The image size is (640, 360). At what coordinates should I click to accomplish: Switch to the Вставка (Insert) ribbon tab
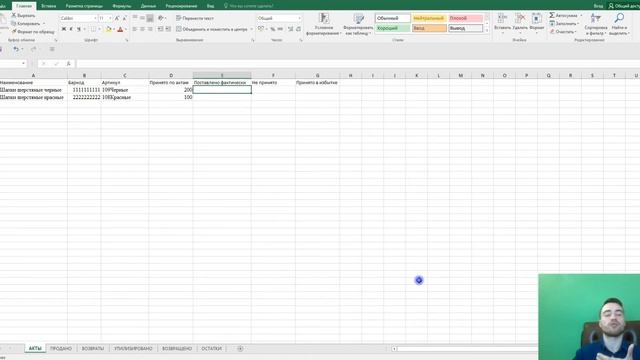click(x=48, y=6)
